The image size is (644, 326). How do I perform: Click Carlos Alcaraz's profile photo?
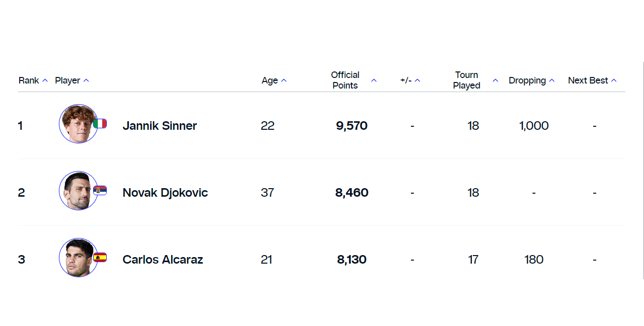pyautogui.click(x=78, y=258)
